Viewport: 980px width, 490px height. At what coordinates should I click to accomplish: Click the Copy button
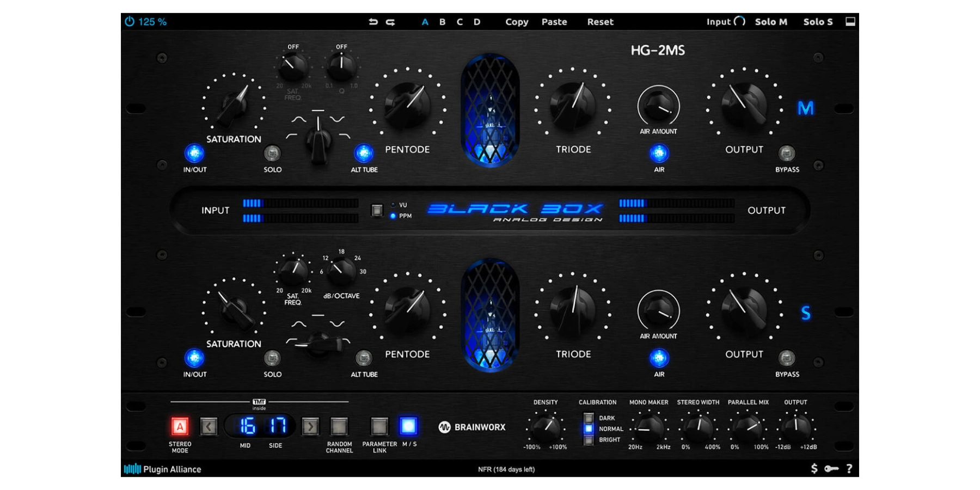point(516,22)
